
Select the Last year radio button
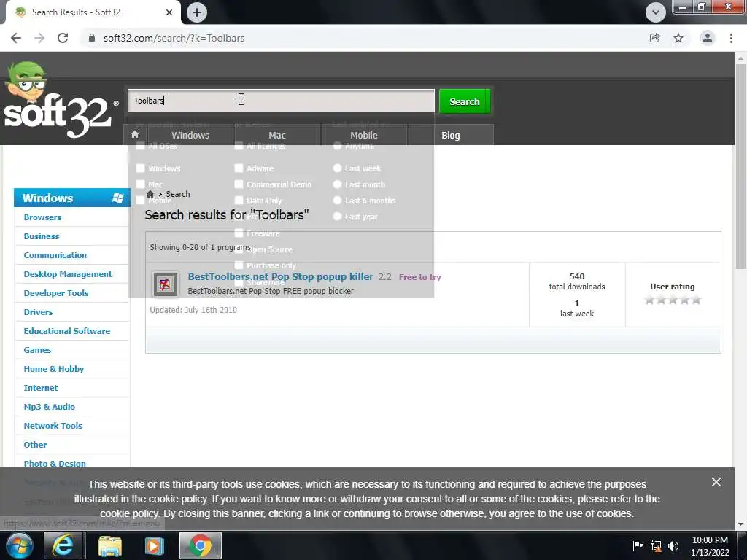point(337,217)
